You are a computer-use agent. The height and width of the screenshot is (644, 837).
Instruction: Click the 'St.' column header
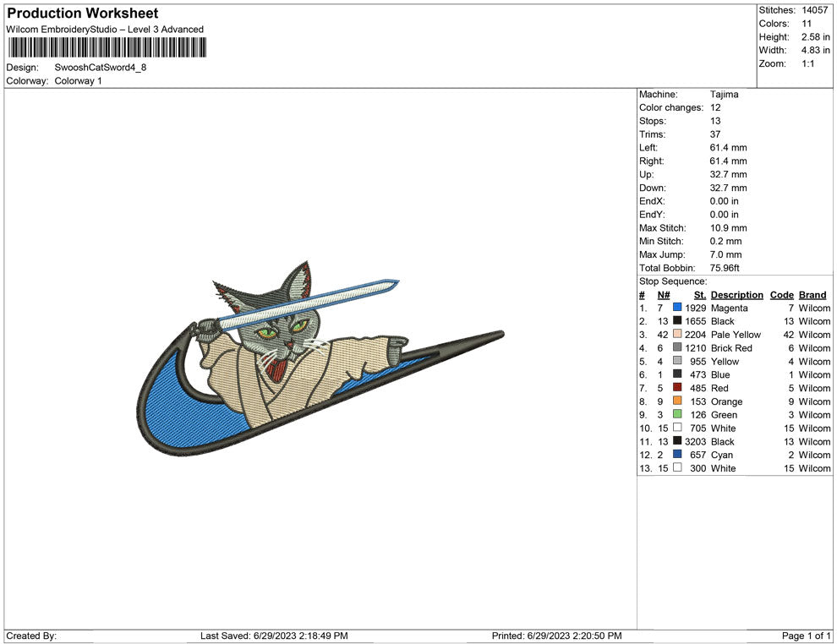700,295
